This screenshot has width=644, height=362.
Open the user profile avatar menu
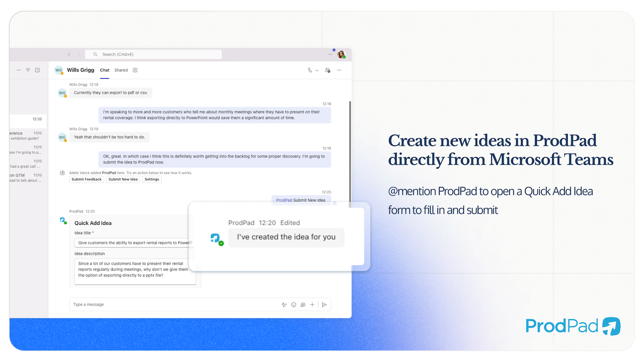[x=341, y=54]
